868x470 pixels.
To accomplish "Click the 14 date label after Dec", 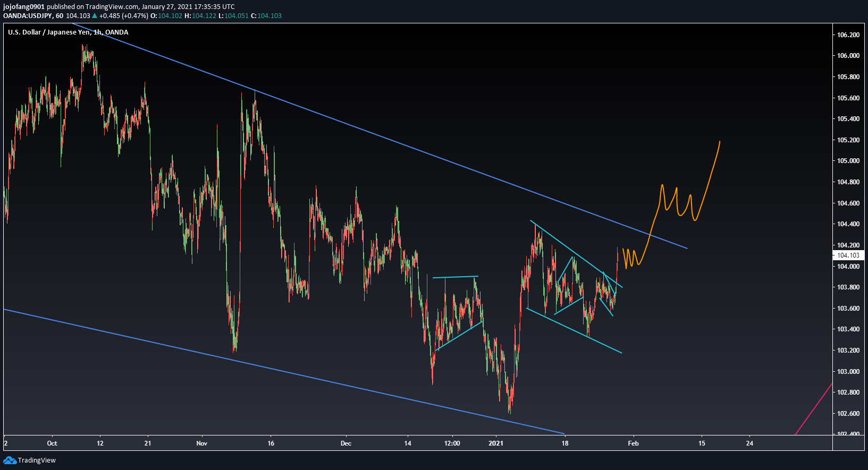I will point(408,443).
